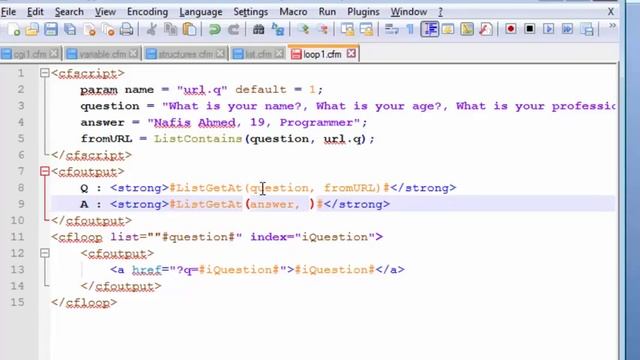Click line number 11 in the margin
Viewport: 640px width, 360px height.
click(x=17, y=237)
